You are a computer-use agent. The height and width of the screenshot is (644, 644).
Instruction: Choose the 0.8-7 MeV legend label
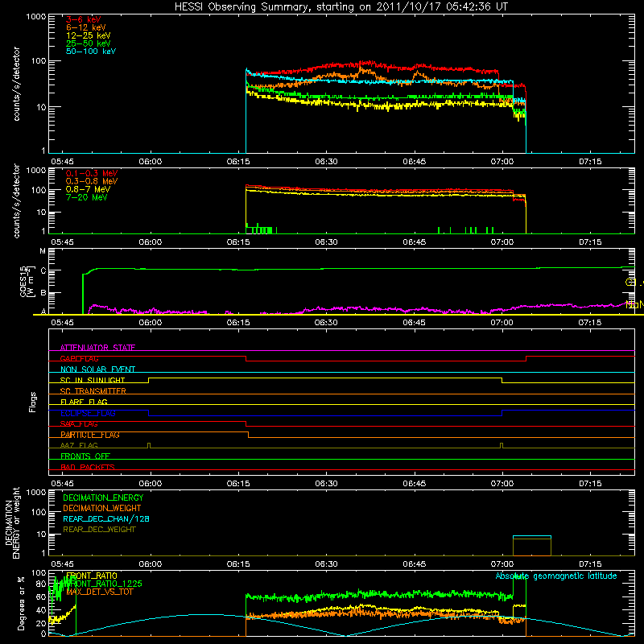[x=88, y=189]
